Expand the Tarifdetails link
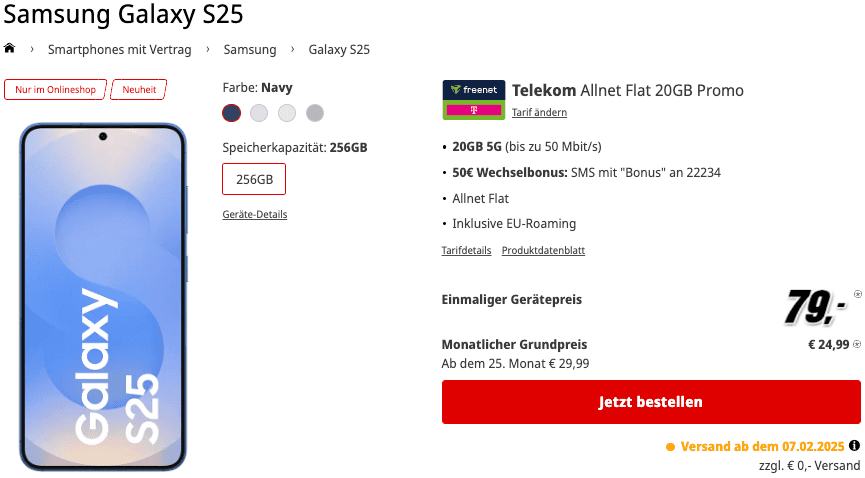The image size is (865, 478). 466,250
